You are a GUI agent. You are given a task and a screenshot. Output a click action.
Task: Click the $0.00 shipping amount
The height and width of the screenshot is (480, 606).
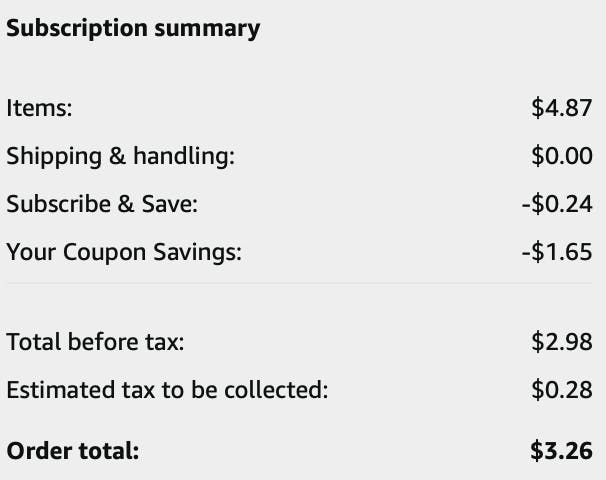coord(562,156)
